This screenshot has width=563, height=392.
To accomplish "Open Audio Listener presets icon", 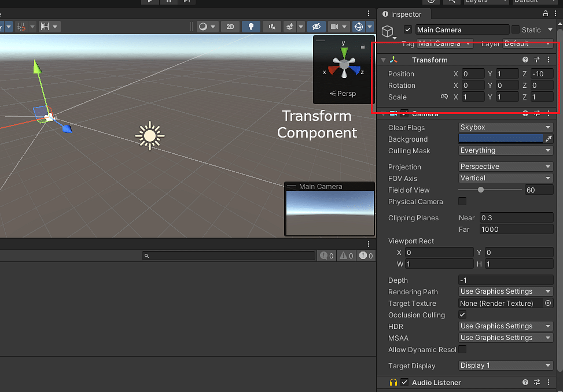I will pos(537,382).
